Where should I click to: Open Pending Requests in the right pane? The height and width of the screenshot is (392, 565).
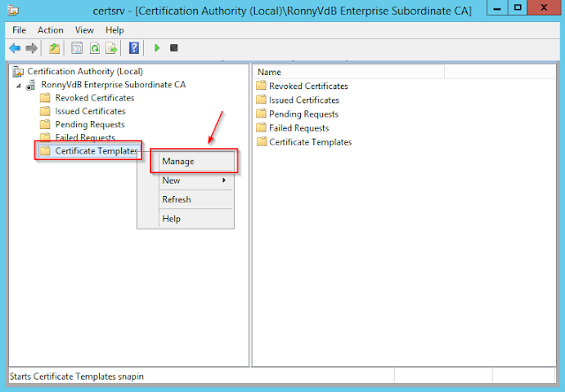click(303, 114)
